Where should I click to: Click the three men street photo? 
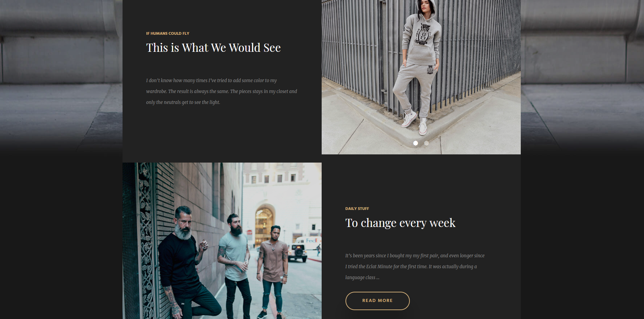222,241
